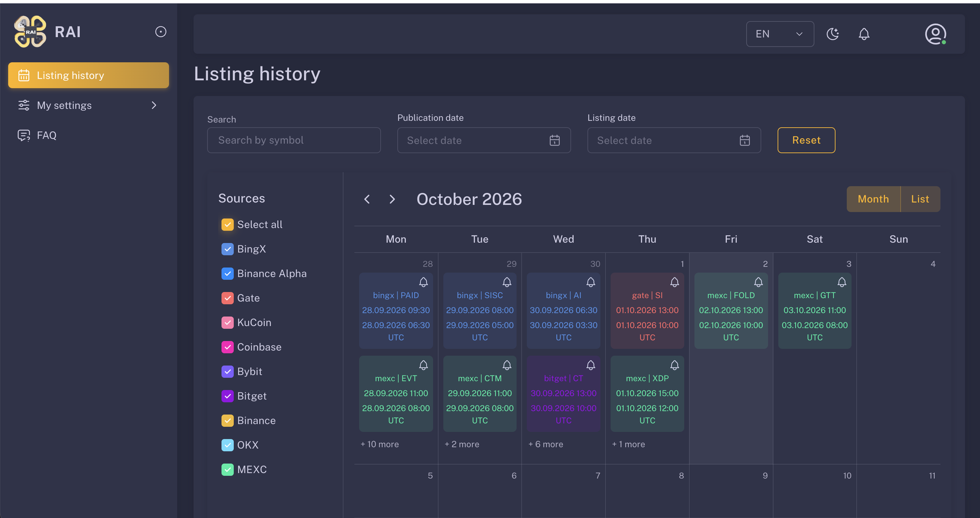Uncheck the Binance Alpha source
980x518 pixels.
tap(227, 274)
